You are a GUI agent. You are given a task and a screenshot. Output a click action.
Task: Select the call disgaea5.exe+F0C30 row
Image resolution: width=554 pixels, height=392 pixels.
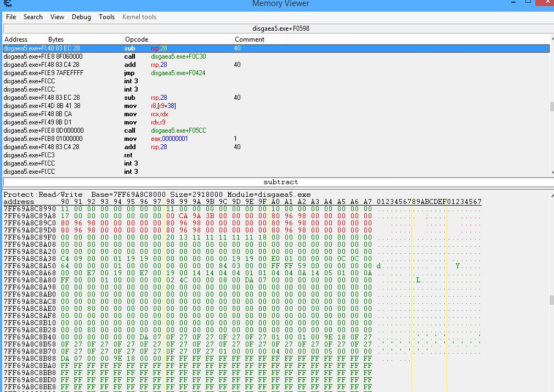pos(276,56)
